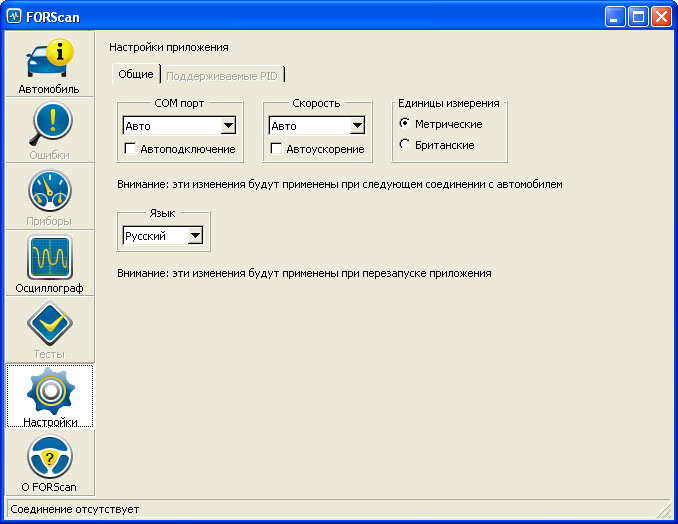The height and width of the screenshot is (524, 678).
Task: Close the FORScan window
Action: (662, 17)
